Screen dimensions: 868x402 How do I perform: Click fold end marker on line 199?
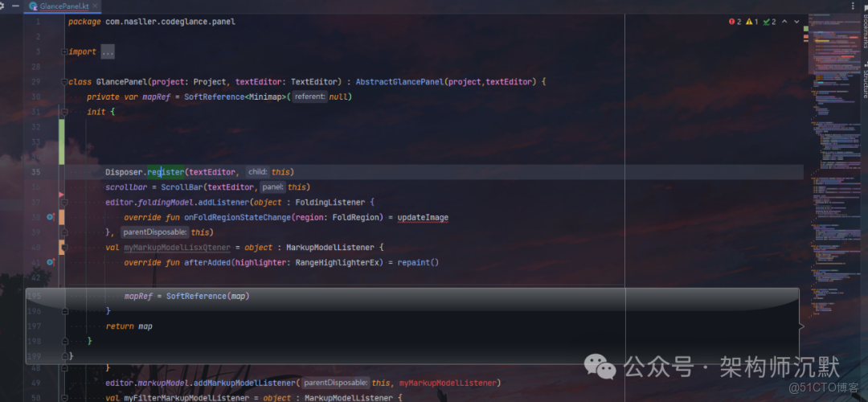(65, 356)
